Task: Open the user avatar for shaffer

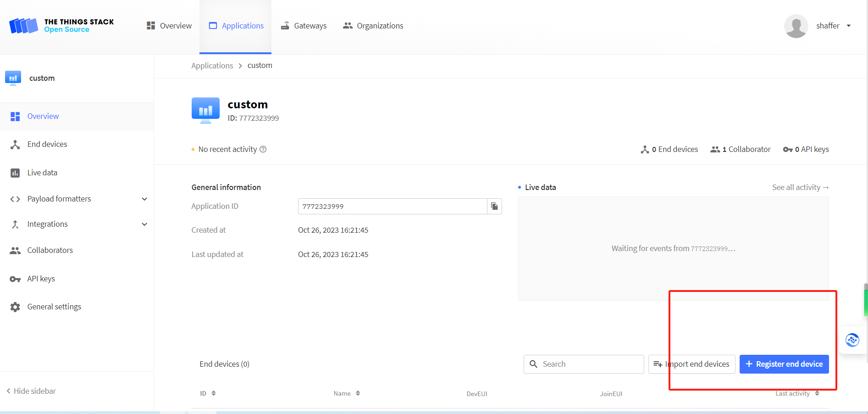Action: click(x=796, y=26)
